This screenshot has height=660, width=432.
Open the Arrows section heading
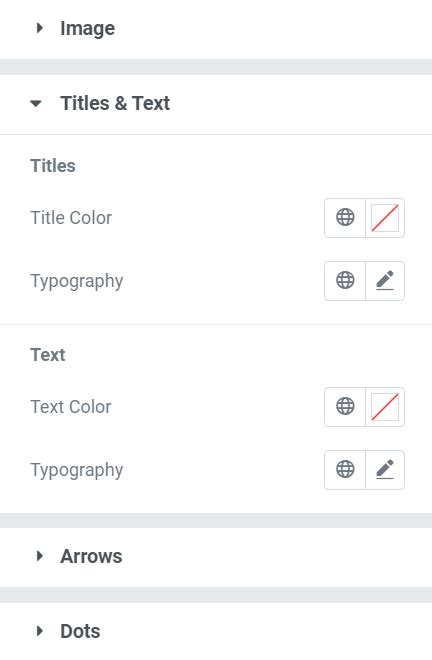pos(91,556)
